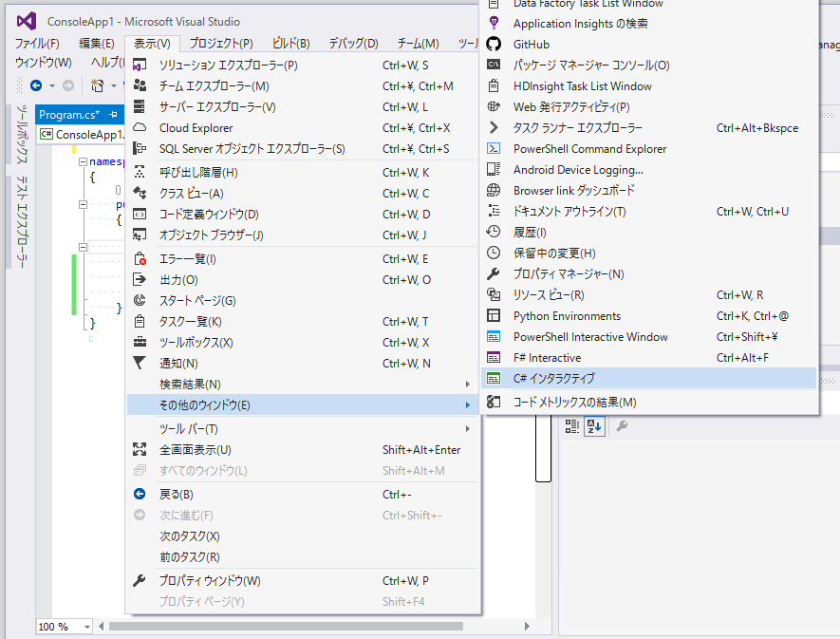Click the scroll right arrow in editor

pos(527,626)
